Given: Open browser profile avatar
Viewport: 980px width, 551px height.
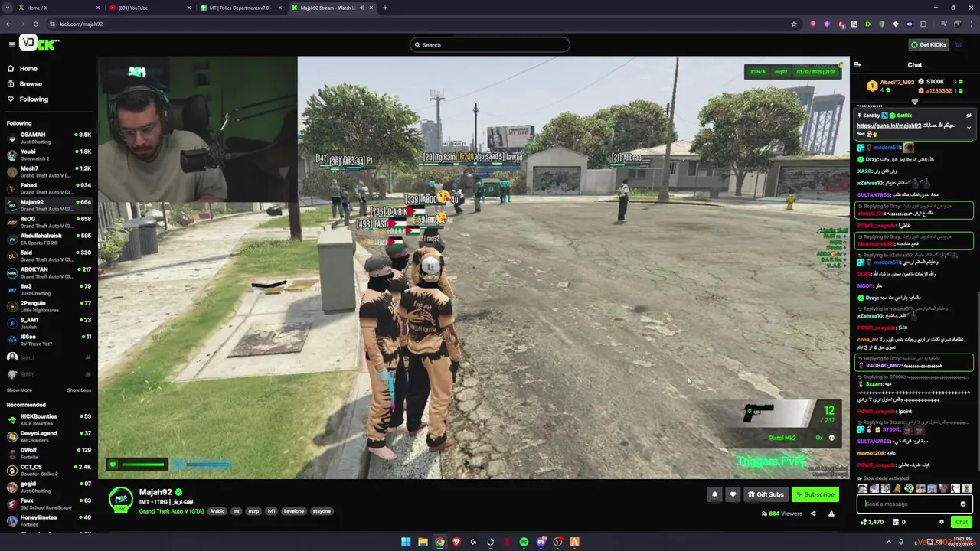Looking at the screenshot, I should pos(957,24).
